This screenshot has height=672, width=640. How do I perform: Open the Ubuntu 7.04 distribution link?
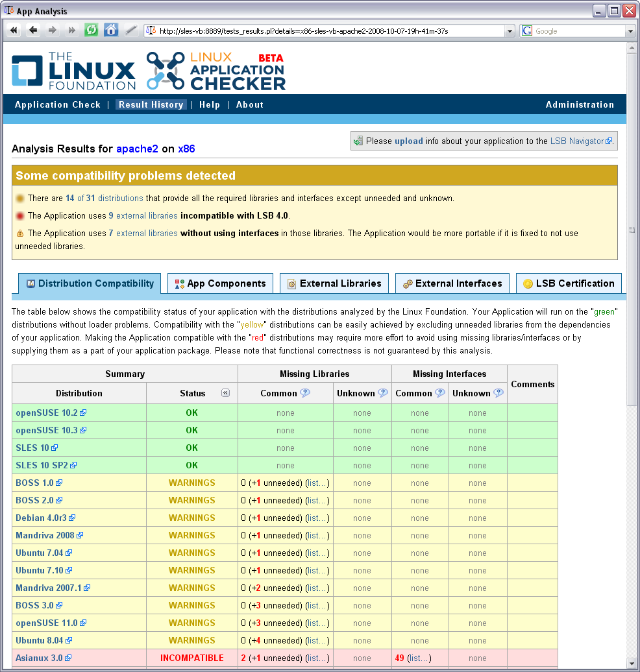pyautogui.click(x=40, y=553)
